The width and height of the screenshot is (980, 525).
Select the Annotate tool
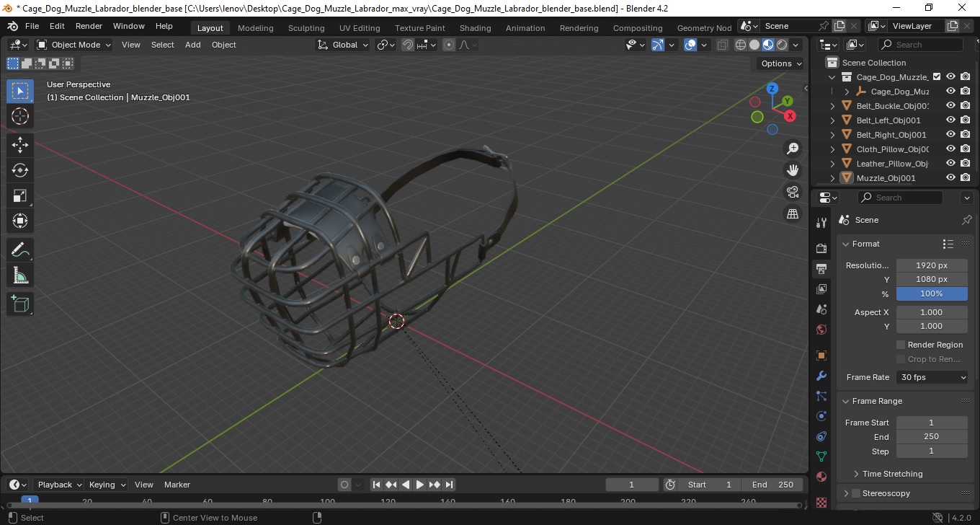[x=20, y=250]
